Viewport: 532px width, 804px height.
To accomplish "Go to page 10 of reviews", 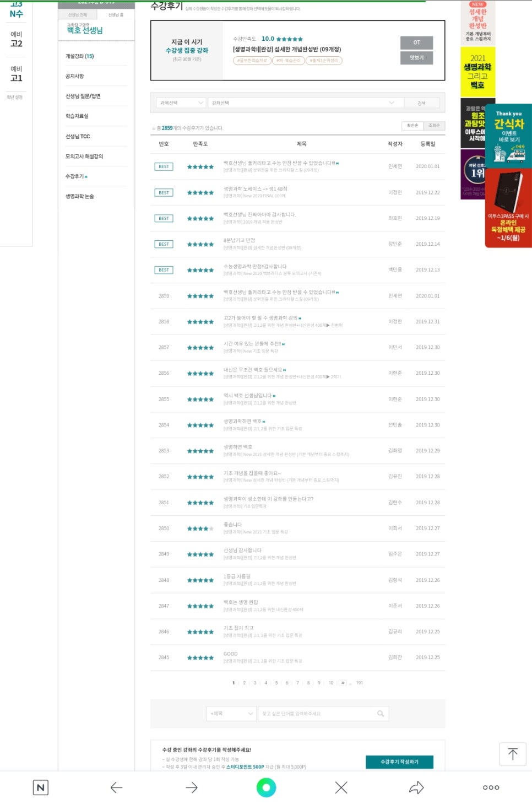I will click(x=331, y=683).
